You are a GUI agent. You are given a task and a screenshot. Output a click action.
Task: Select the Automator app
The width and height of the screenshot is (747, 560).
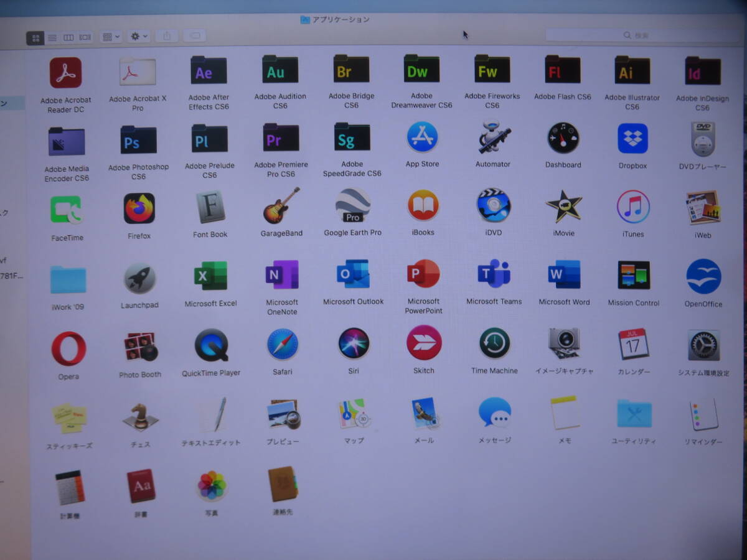click(x=494, y=137)
